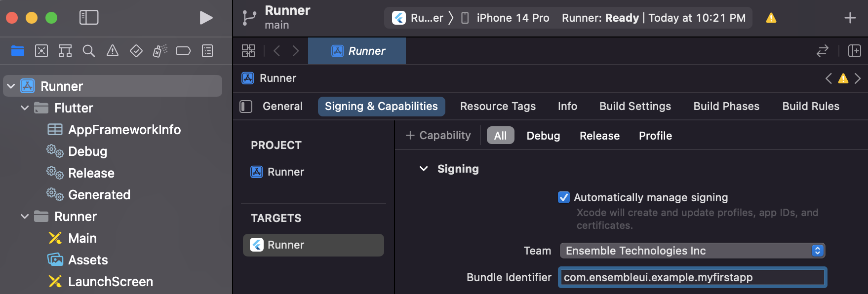Image resolution: width=868 pixels, height=294 pixels.
Task: Select the Project navigator folder icon
Action: pos(18,51)
